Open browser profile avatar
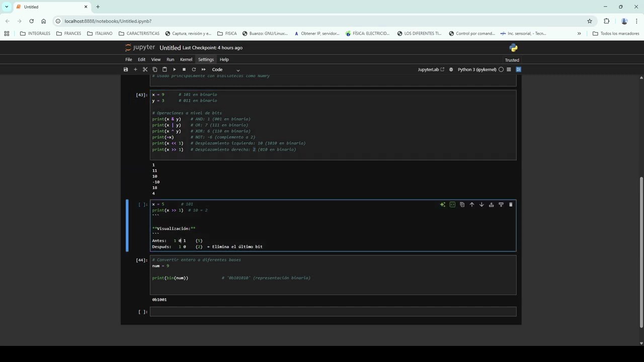 coord(624,21)
